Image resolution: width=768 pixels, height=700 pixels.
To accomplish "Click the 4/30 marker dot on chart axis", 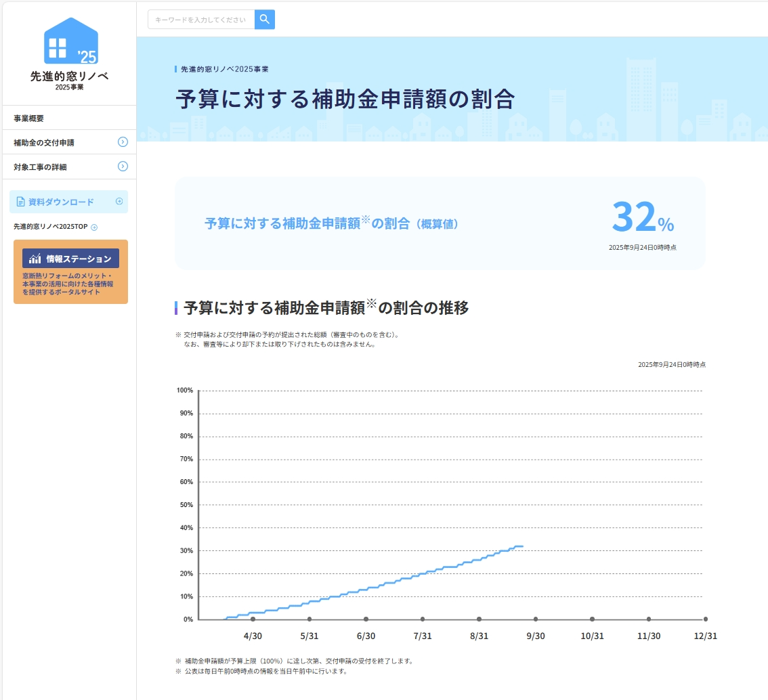I will (253, 619).
